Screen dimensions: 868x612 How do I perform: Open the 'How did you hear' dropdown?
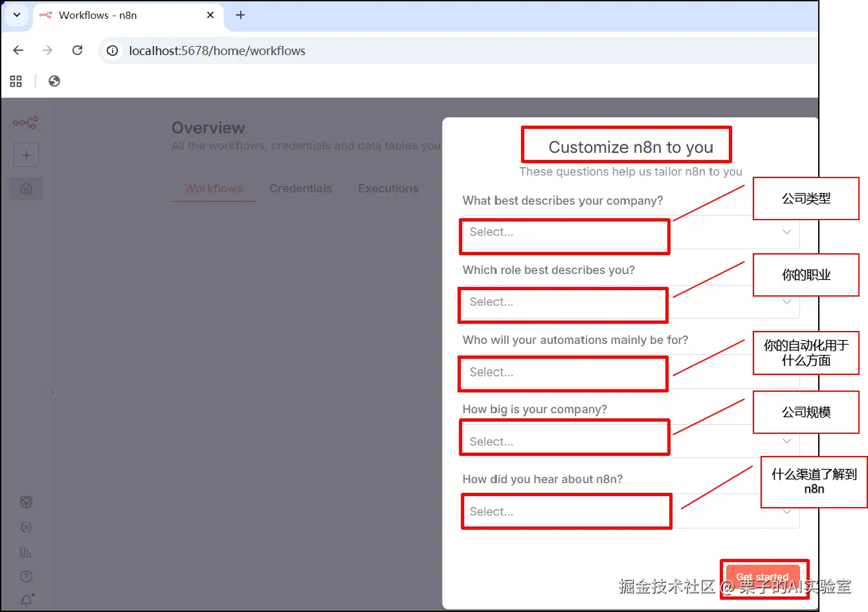(x=631, y=511)
